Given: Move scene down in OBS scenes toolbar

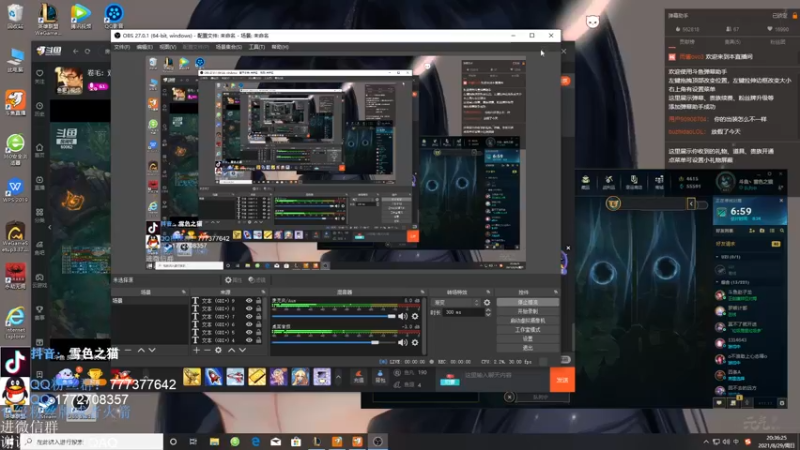Looking at the screenshot, I should coord(152,351).
